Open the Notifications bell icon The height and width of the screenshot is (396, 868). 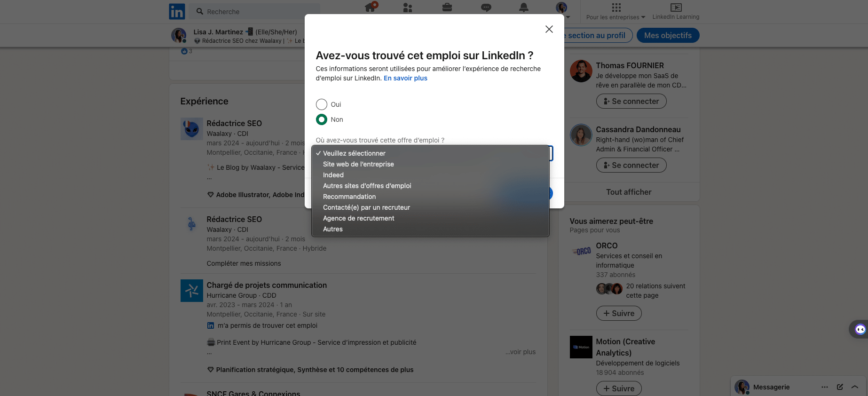pyautogui.click(x=524, y=8)
